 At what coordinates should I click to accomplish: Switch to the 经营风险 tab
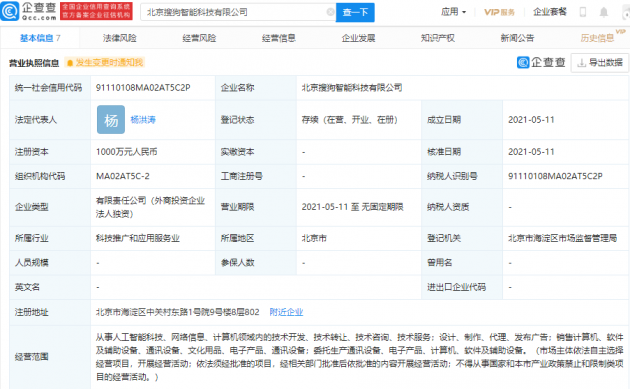tap(199, 38)
